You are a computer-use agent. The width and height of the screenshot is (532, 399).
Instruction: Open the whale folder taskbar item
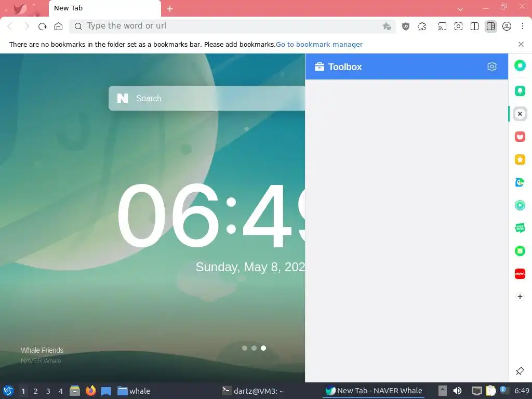point(134,391)
